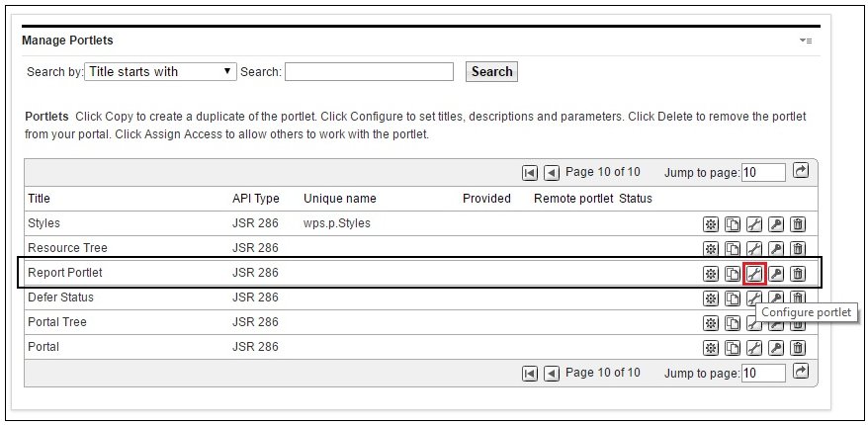868x425 pixels.
Task: Delete the Portal Tree portlet
Action: 798,322
